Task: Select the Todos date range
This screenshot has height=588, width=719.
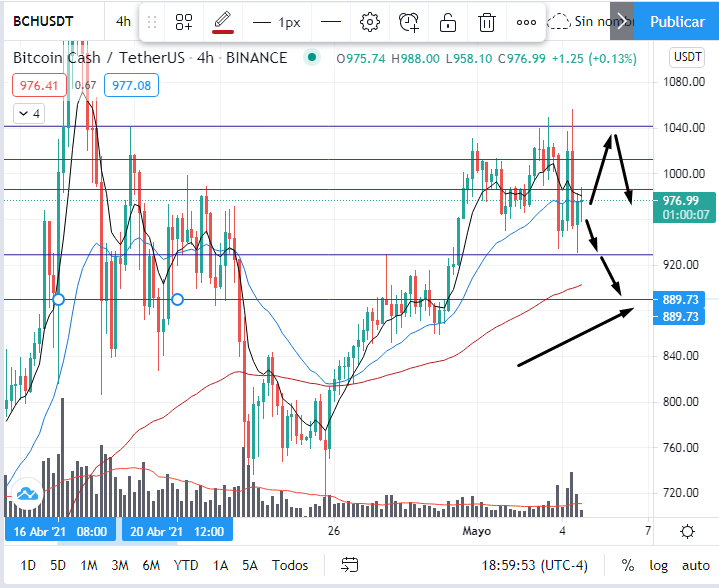Action: [289, 565]
